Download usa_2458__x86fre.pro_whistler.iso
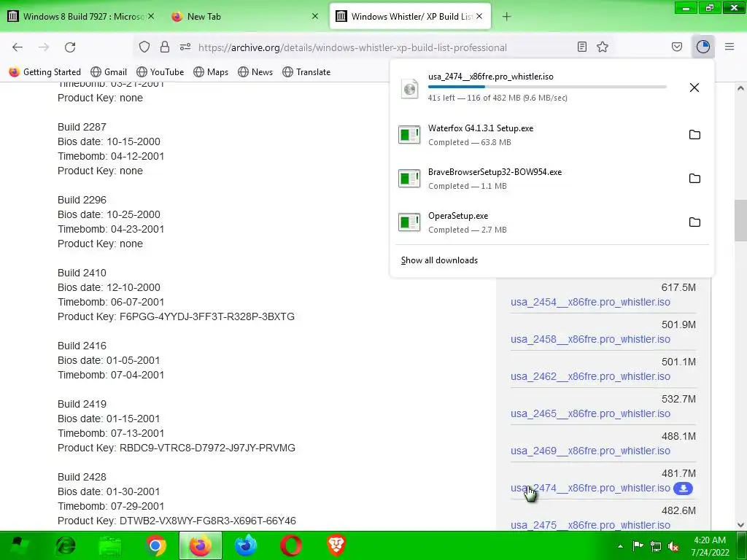 pos(590,340)
